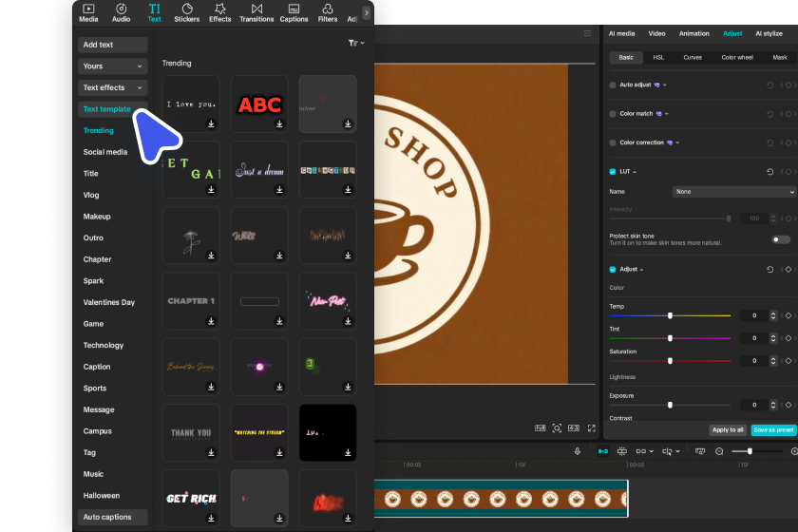
Task: Select the coffee clip in timeline
Action: click(501, 499)
